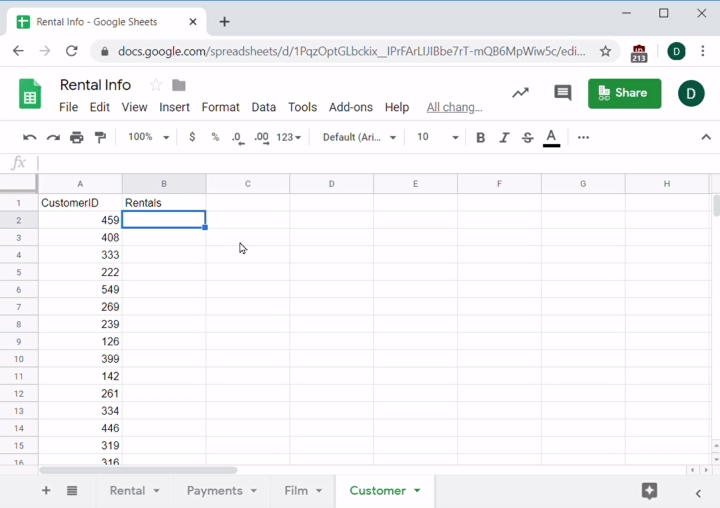Screen dimensions: 720x508
Task: Toggle bold formatting
Action: tap(481, 137)
